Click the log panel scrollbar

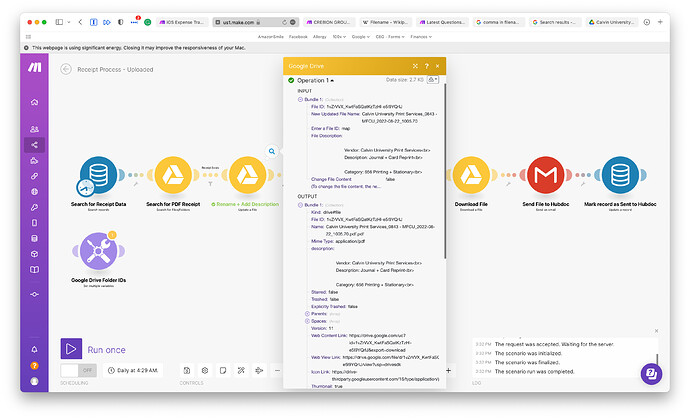[657, 359]
